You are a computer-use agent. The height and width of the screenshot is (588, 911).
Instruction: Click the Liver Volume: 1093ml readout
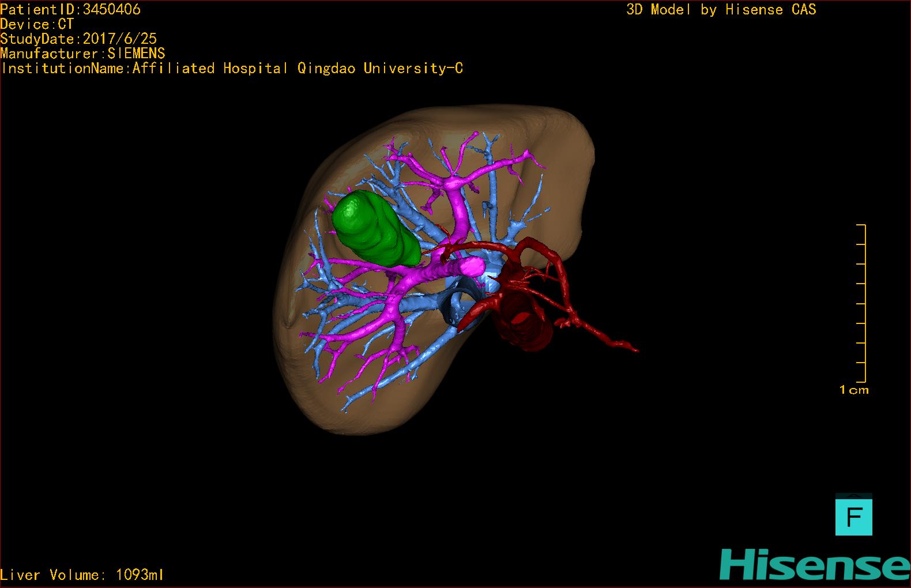(x=82, y=575)
